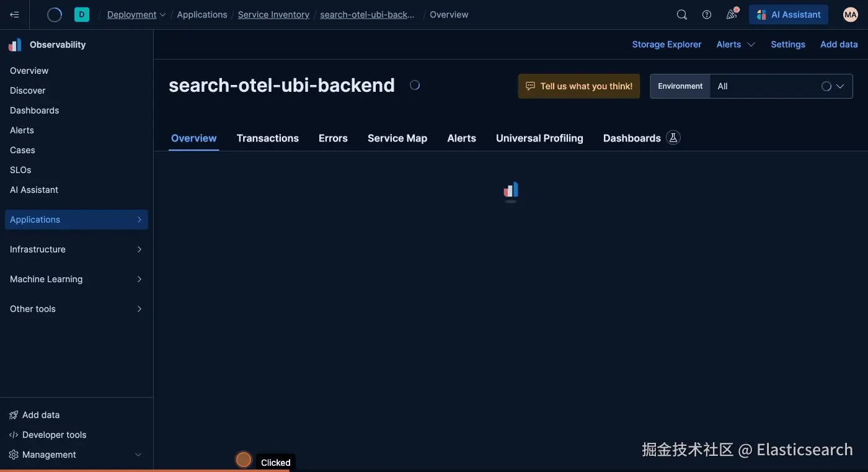This screenshot has width=868, height=472.
Task: Open Storage Explorer link
Action: (666, 44)
